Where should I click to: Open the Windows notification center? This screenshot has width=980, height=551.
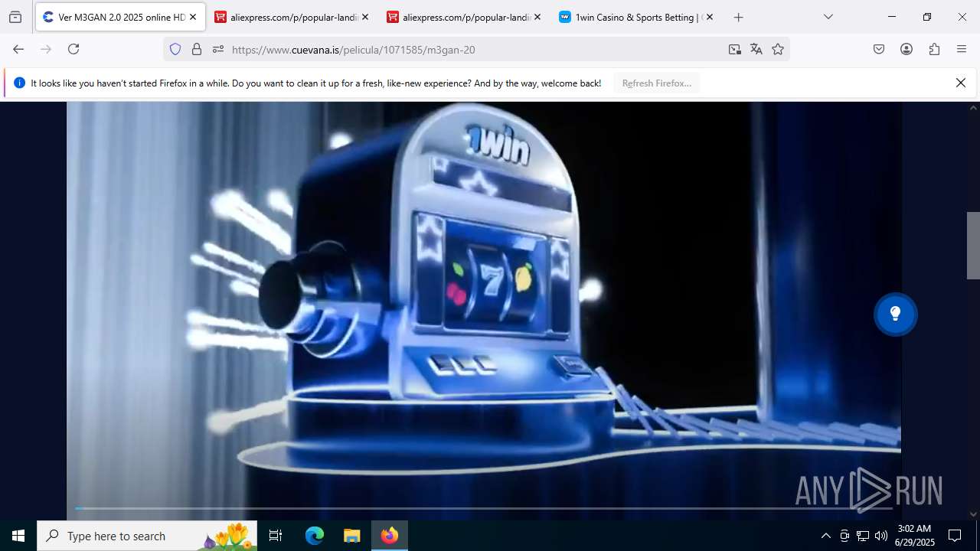click(x=955, y=536)
